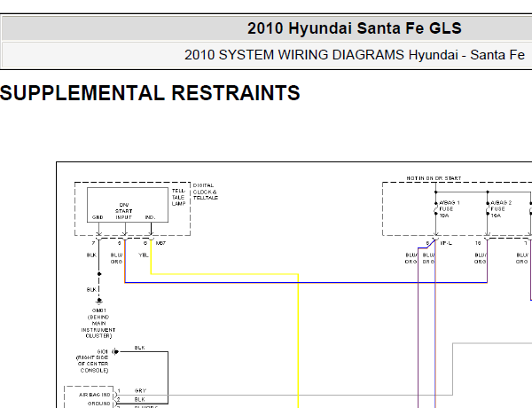Click the 'GM01 (BEHIND MAIN INSTRUMENT CLUSTER)' ground label
This screenshot has height=408, width=532.
(x=98, y=323)
